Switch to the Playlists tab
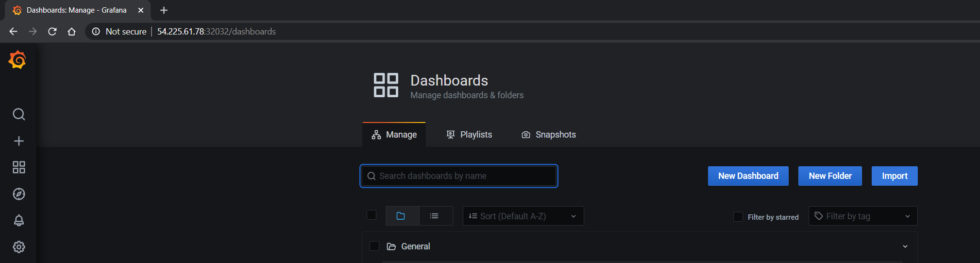The width and height of the screenshot is (980, 263). 469,135
